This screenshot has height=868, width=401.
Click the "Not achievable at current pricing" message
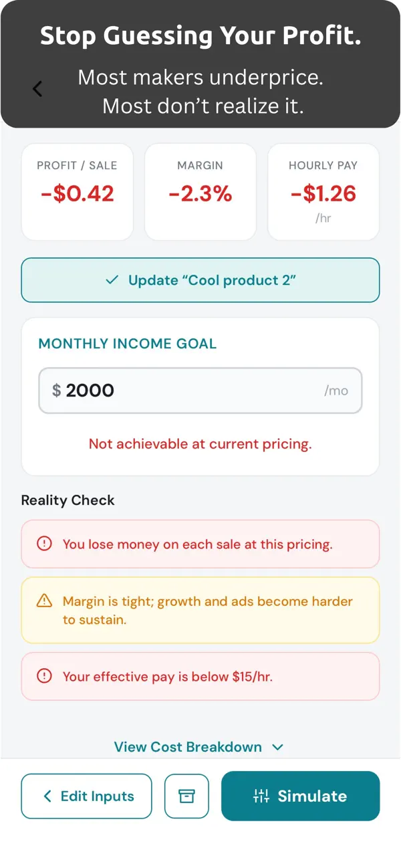[x=200, y=443]
